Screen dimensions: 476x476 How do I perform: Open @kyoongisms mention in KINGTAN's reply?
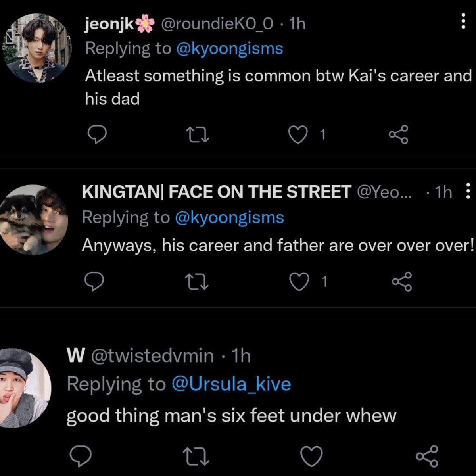click(229, 218)
